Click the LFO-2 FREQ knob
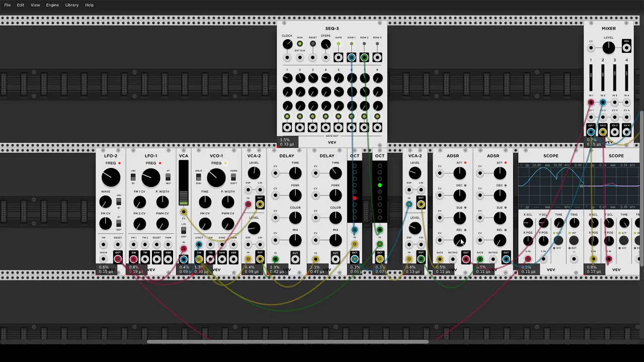The image size is (644, 362). tap(111, 177)
